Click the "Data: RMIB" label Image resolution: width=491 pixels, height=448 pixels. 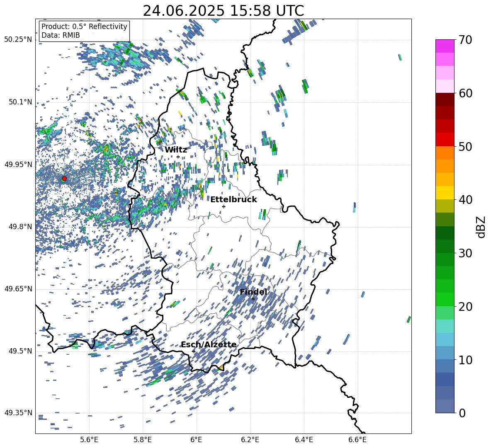(x=61, y=35)
